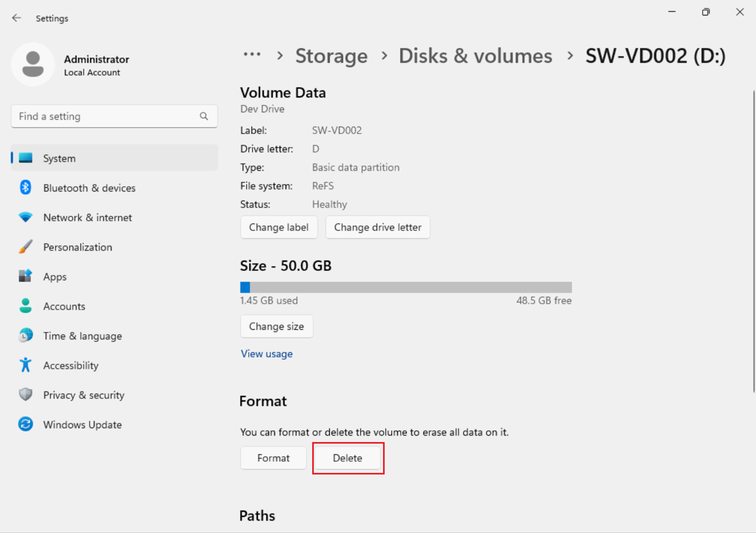Image resolution: width=756 pixels, height=533 pixels.
Task: Expand the breadcrumb ellipsis menu
Action: [x=252, y=55]
